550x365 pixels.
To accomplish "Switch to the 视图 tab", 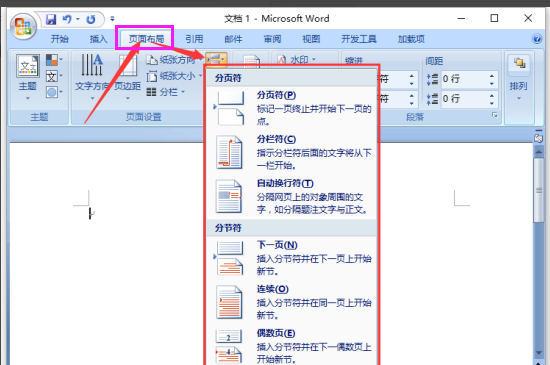I will click(x=311, y=39).
